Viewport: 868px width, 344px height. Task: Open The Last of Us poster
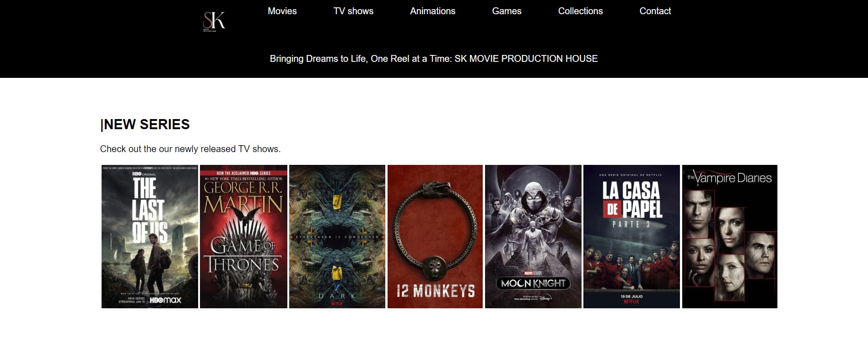point(150,236)
